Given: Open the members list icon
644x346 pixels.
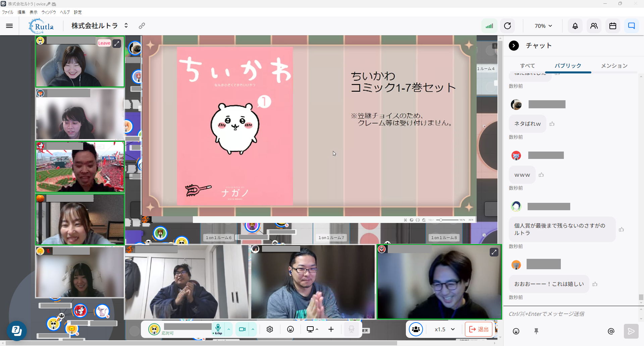Looking at the screenshot, I should [x=594, y=26].
